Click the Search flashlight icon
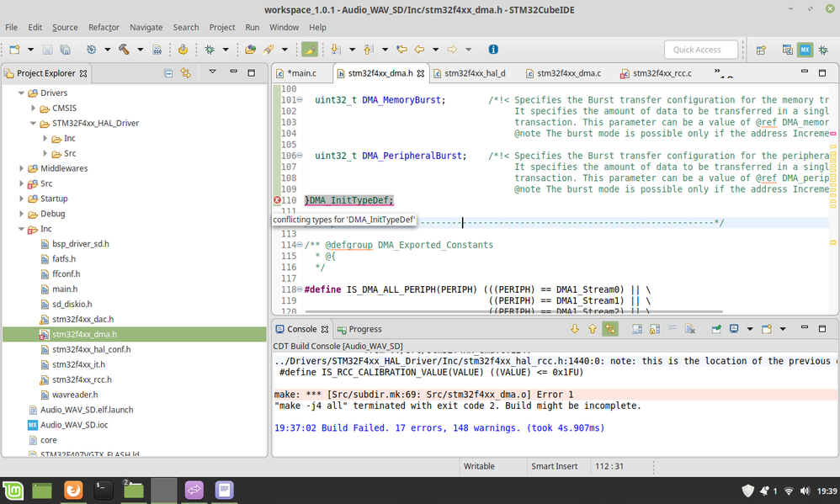The image size is (840, 504). point(268,50)
